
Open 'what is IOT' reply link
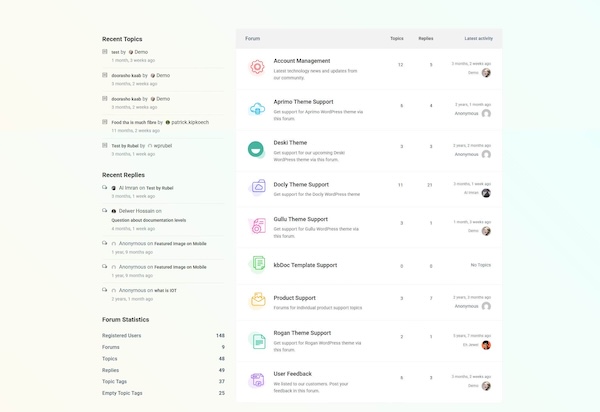(165, 291)
